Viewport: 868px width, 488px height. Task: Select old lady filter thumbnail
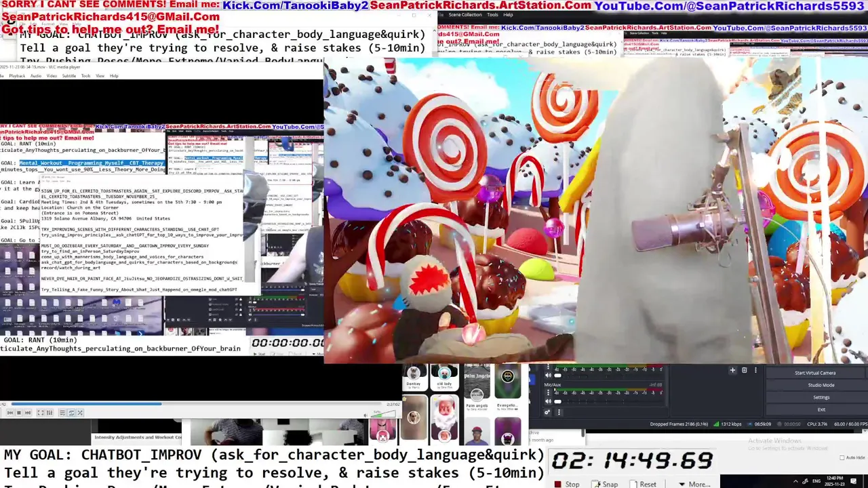tap(444, 377)
